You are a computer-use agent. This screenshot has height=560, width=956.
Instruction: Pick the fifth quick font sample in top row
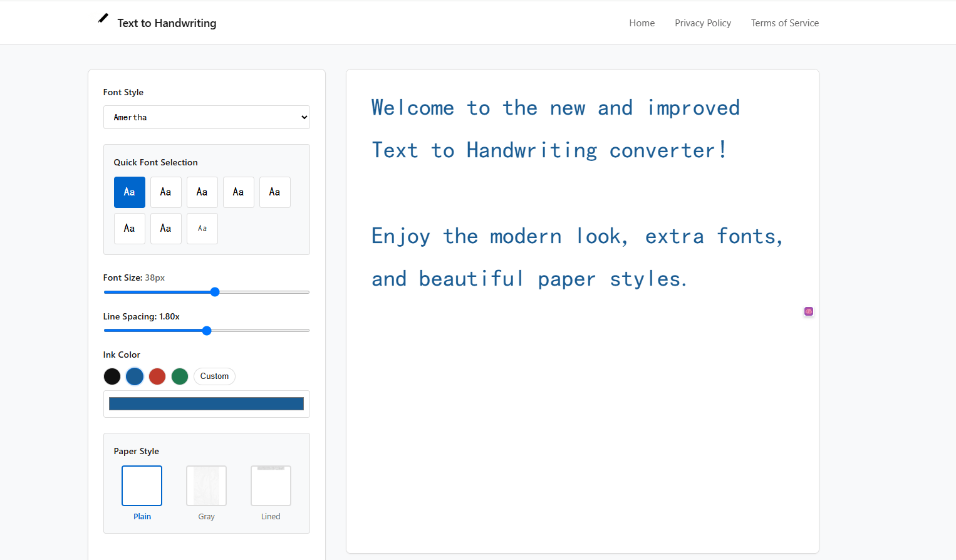tap(275, 192)
